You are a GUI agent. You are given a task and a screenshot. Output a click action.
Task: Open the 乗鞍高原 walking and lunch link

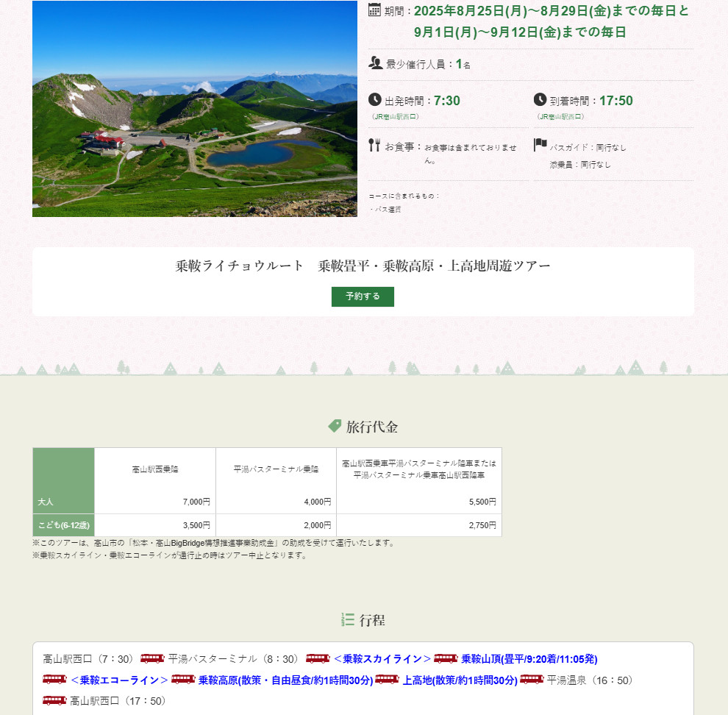(x=285, y=680)
